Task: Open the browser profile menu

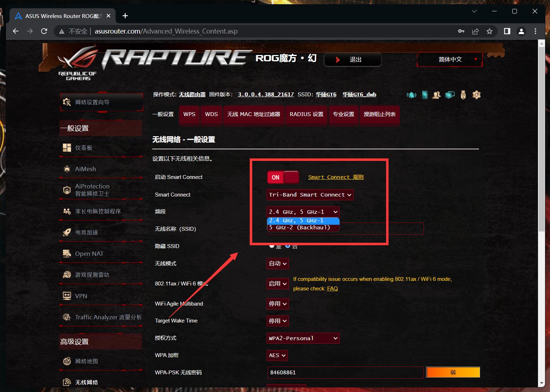Action: (x=521, y=31)
